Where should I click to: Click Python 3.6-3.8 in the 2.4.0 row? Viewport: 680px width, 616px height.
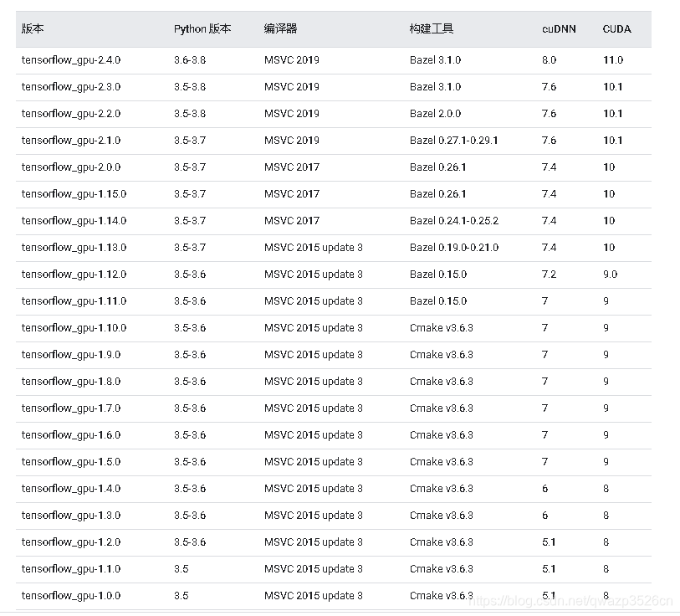pyautogui.click(x=190, y=60)
